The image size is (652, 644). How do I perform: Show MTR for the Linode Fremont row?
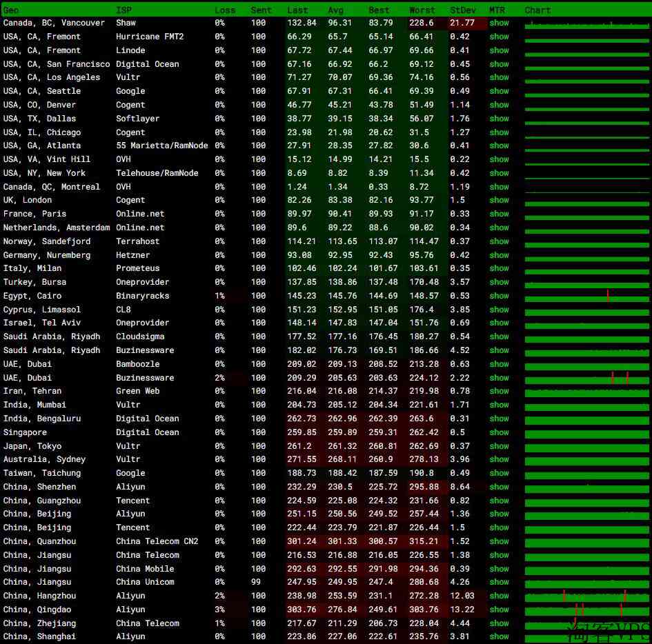[499, 50]
